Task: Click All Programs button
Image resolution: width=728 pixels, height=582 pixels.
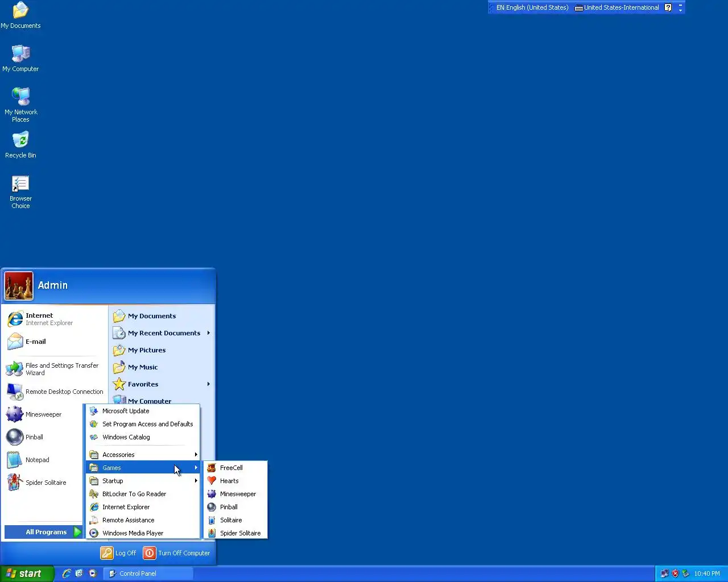Action: pyautogui.click(x=44, y=532)
